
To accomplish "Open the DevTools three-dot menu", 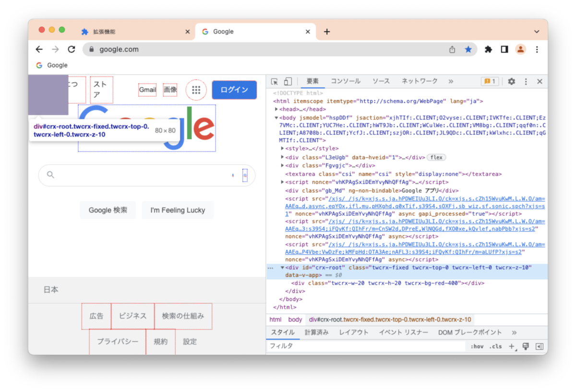I will point(526,81).
